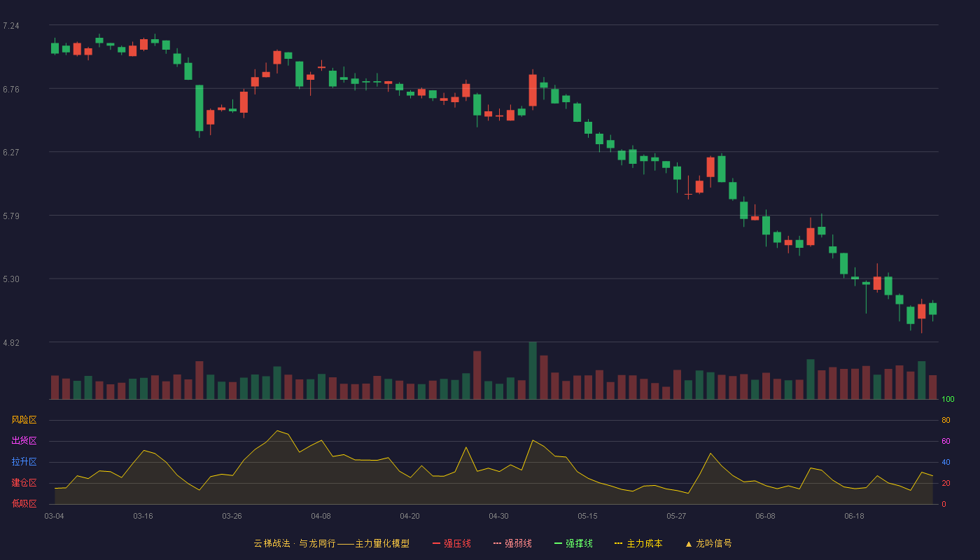Click the magenta 60 indicator axis value
The width and height of the screenshot is (980, 560).
(946, 442)
